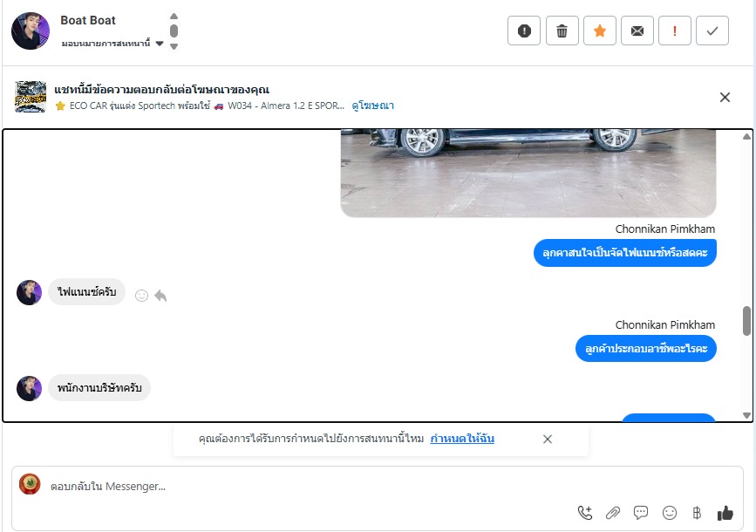Mark conversation done with checkmark
This screenshot has width=756, height=532.
click(x=712, y=31)
